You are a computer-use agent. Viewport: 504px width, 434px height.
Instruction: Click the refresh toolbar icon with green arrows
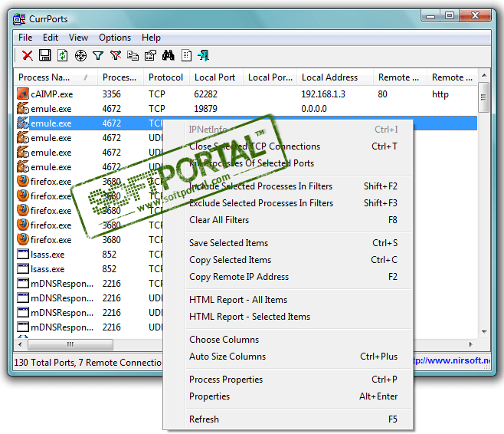[x=62, y=55]
